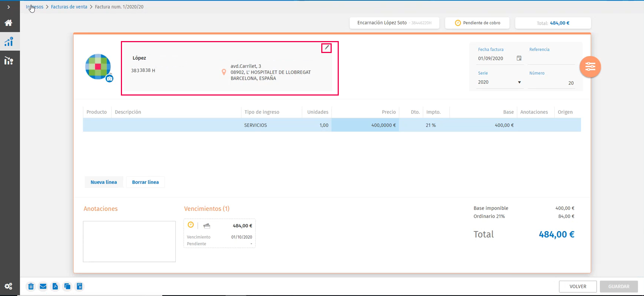Click the Encarnación López Soto customer chip
644x296 pixels.
[x=394, y=23]
